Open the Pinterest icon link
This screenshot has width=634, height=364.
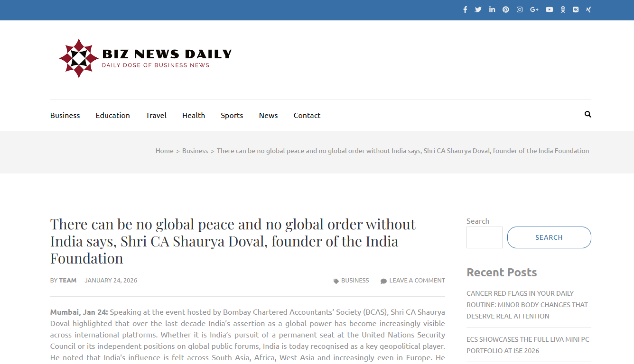[506, 9]
